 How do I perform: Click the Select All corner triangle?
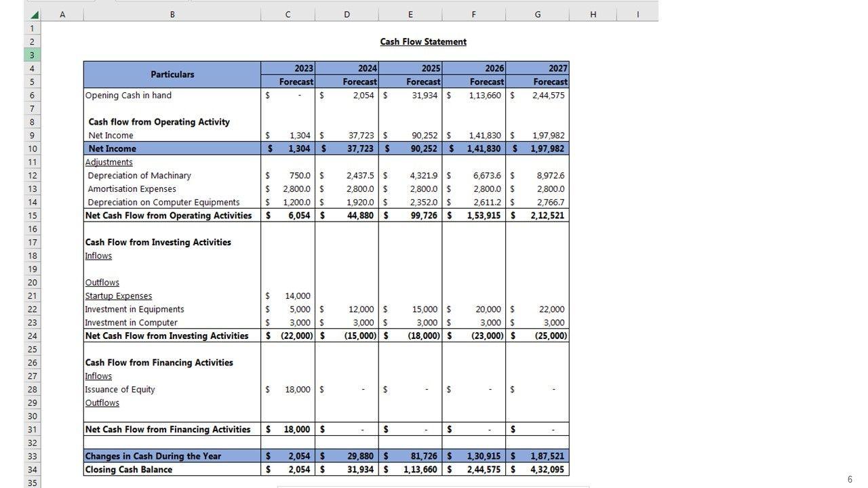click(34, 15)
